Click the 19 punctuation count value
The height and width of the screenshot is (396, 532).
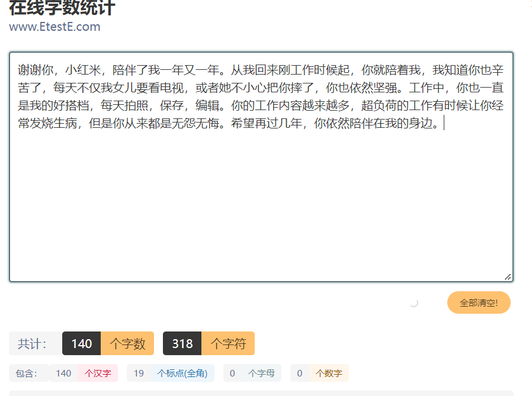click(x=139, y=374)
